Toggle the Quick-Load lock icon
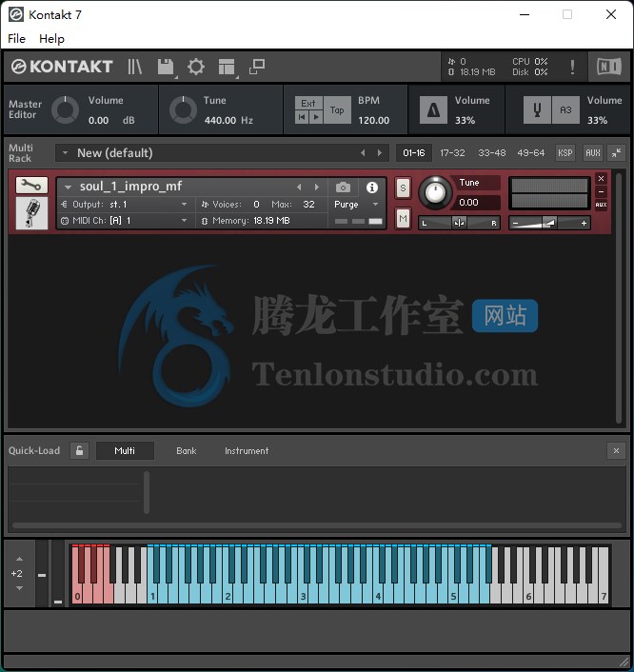Viewport: 634px width, 672px height. (x=79, y=450)
